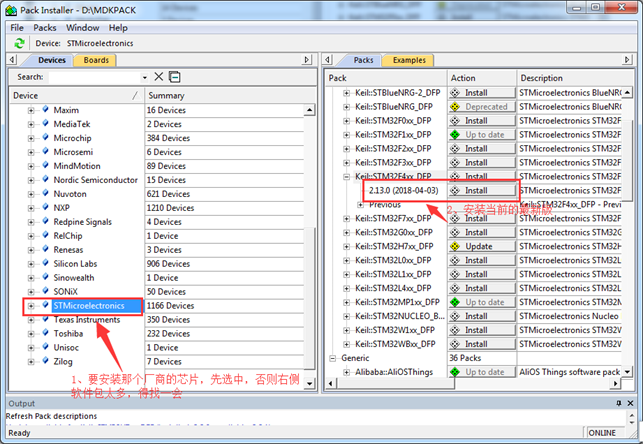
Task: Click Install for Keil::STM32G0xx_DFP
Action: click(x=482, y=232)
